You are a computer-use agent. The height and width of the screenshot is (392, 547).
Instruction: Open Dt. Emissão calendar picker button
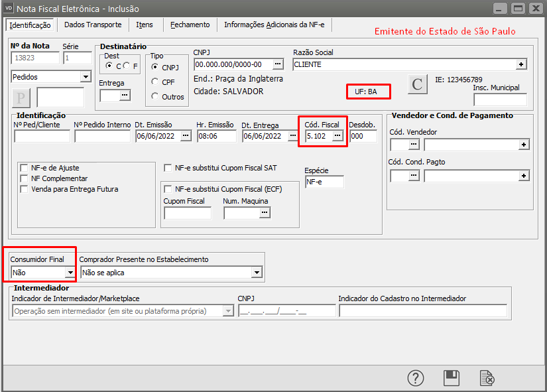(x=186, y=136)
